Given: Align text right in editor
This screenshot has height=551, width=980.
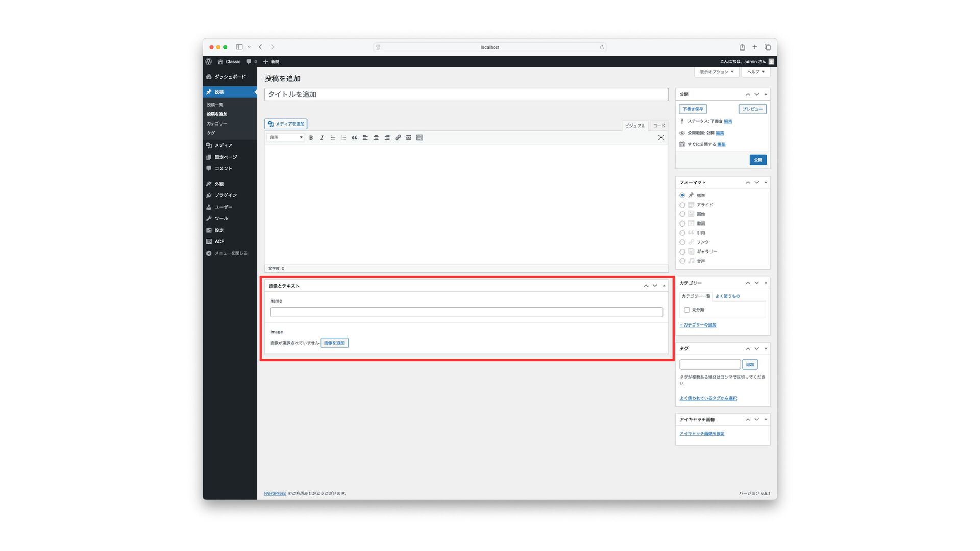Looking at the screenshot, I should pos(387,138).
